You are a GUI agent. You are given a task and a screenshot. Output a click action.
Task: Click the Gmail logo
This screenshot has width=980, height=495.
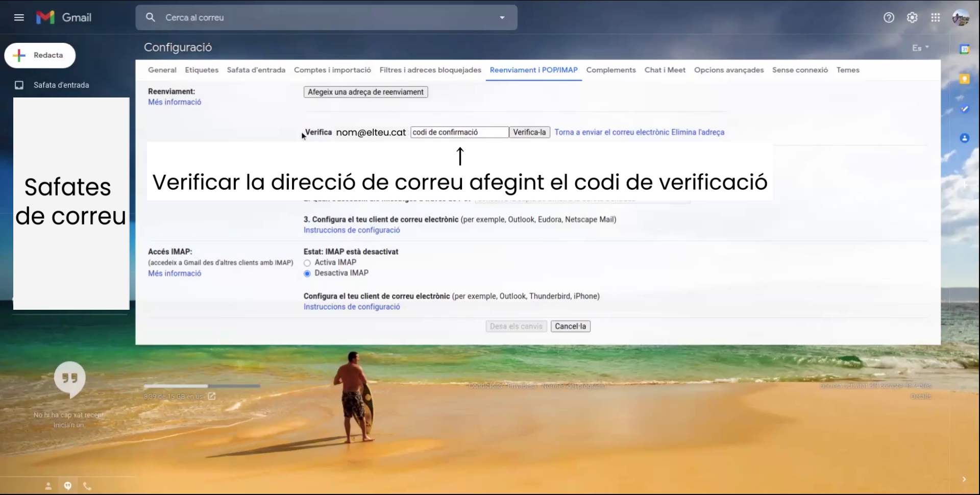(64, 17)
